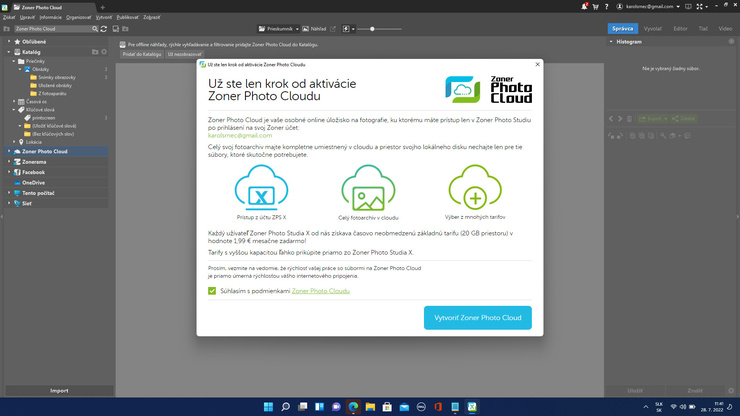Open the Organizovať menu

click(79, 17)
